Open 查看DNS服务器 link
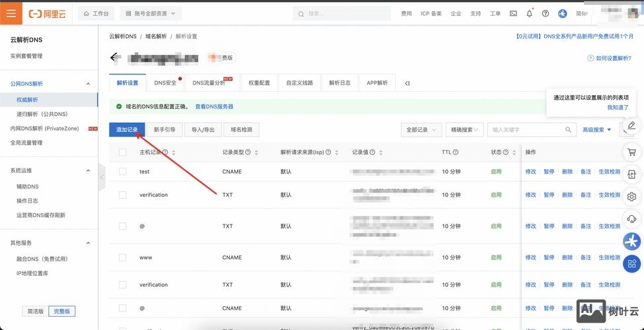Viewport: 644px width, 330px height. [214, 107]
